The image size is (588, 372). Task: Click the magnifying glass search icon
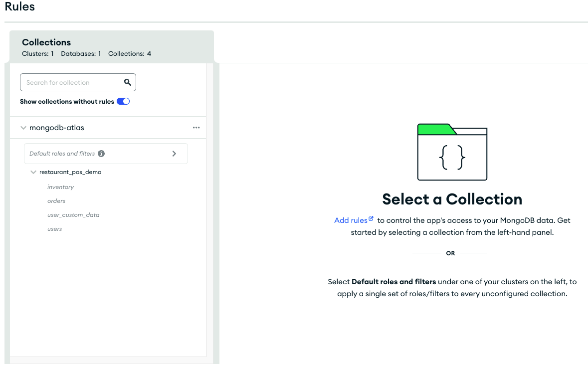tap(128, 82)
